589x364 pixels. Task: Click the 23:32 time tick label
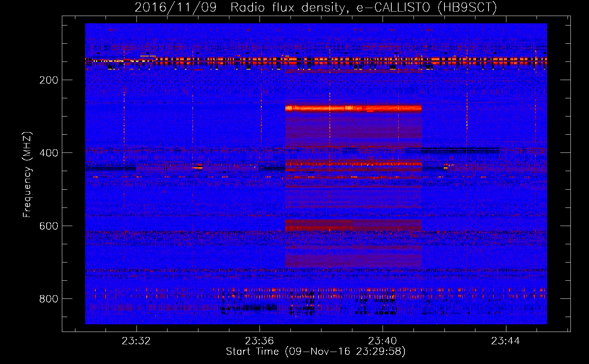point(136,341)
